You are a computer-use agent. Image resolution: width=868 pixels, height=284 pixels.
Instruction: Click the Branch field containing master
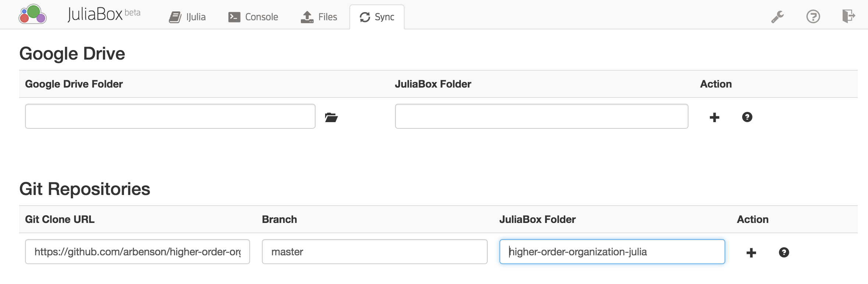click(x=375, y=252)
